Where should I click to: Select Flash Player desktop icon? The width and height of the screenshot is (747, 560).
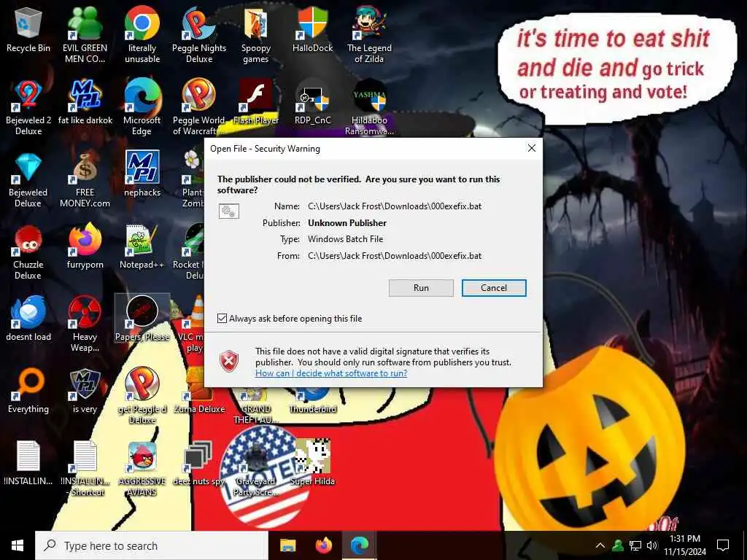pyautogui.click(x=256, y=101)
